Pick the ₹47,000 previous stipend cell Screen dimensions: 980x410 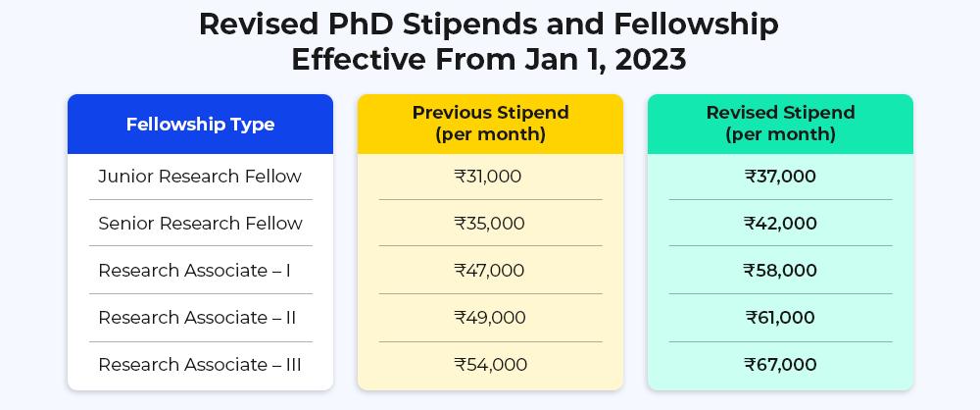(490, 270)
